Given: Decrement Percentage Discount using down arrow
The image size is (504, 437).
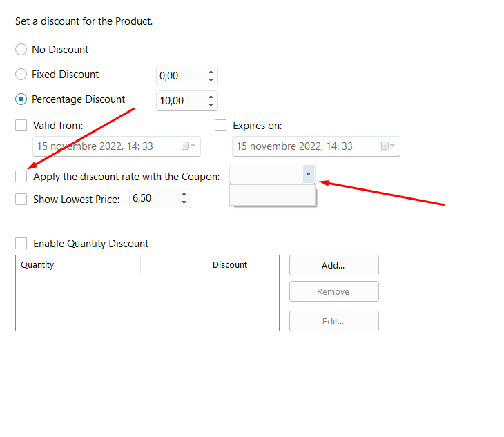Looking at the screenshot, I should [x=210, y=105].
